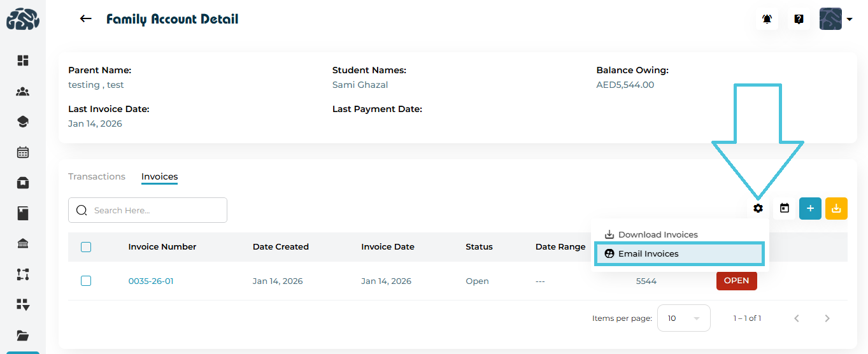Click the Search Here input field

point(153,210)
